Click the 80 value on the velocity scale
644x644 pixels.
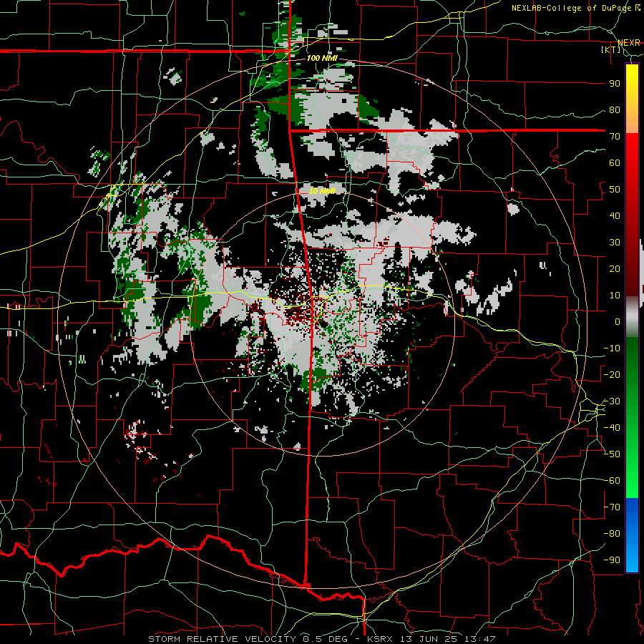click(x=615, y=110)
